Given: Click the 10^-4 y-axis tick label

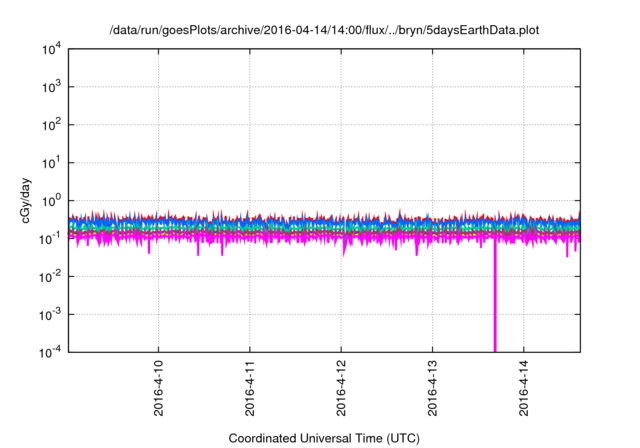Looking at the screenshot, I should point(51,352).
